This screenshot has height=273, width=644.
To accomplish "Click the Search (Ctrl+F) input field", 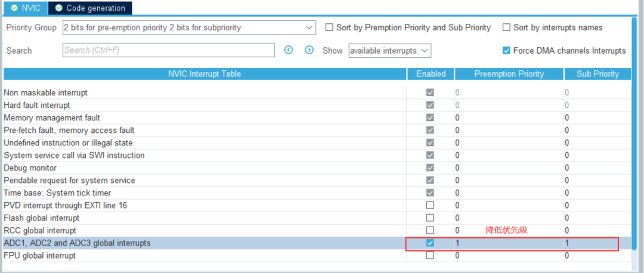I will tap(168, 50).
